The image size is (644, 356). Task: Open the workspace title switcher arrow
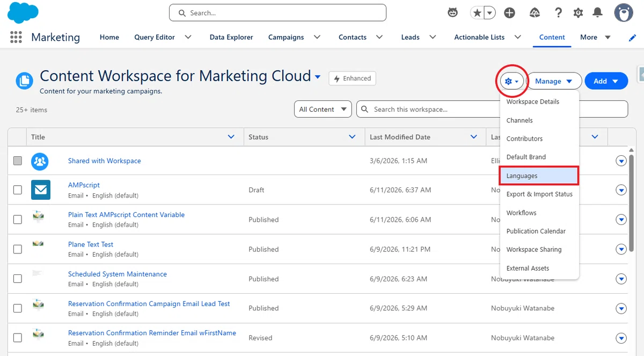tap(318, 77)
